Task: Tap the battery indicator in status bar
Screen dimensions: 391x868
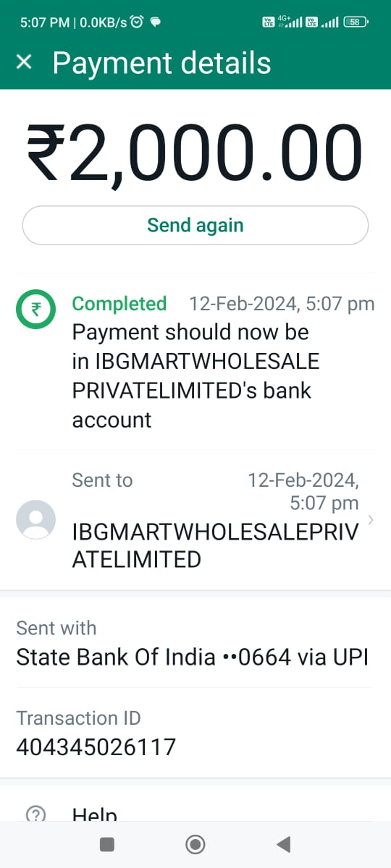Action: [356, 22]
